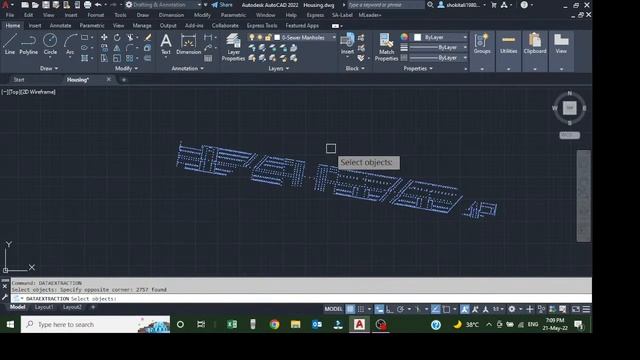Toggle snap mode in status bar
This screenshot has width=640, height=360.
(361, 309)
